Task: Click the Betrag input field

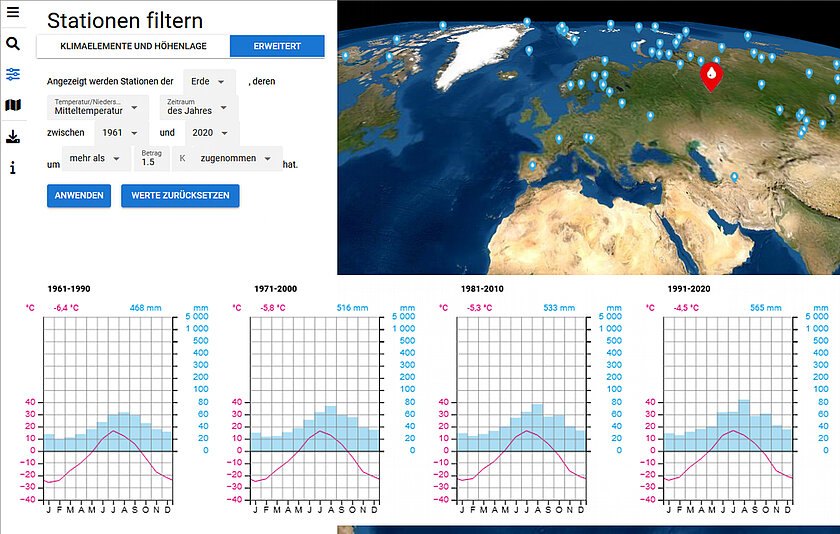Action: click(152, 160)
